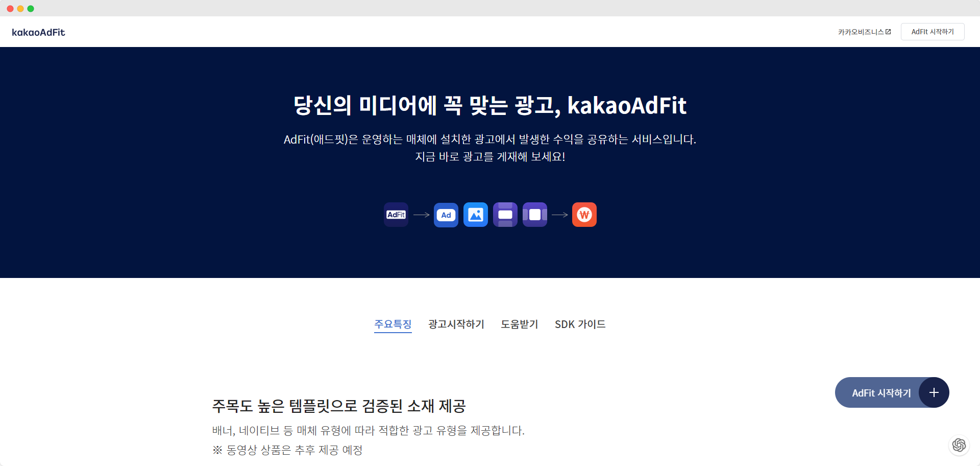
Task: Minimize the window with the yellow button
Action: (20, 9)
